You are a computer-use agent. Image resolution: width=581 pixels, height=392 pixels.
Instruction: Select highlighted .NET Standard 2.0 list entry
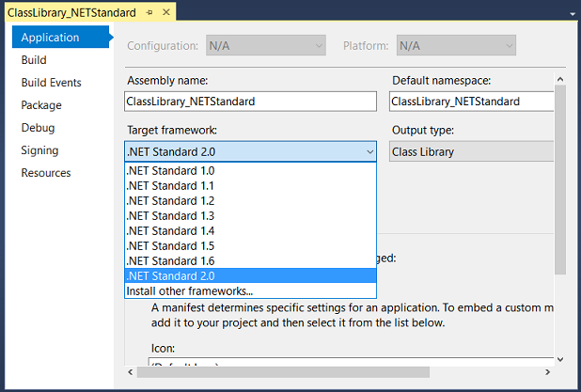(x=250, y=276)
